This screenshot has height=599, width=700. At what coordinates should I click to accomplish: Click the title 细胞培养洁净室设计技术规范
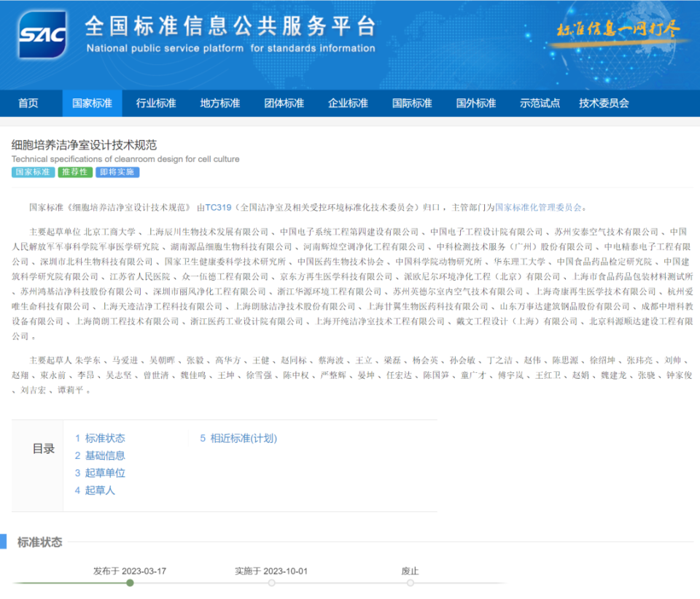pyautogui.click(x=84, y=144)
